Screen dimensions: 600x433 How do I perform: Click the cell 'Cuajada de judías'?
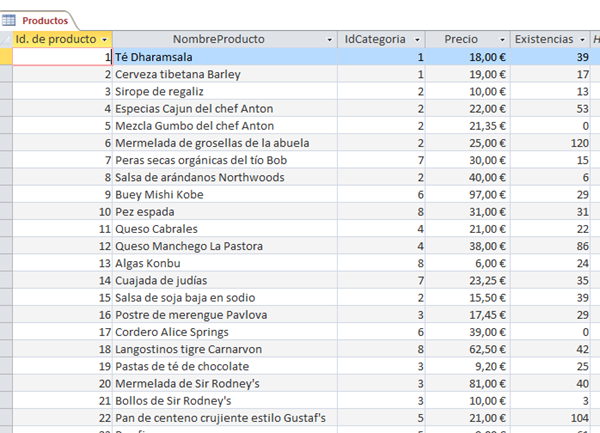(x=225, y=280)
